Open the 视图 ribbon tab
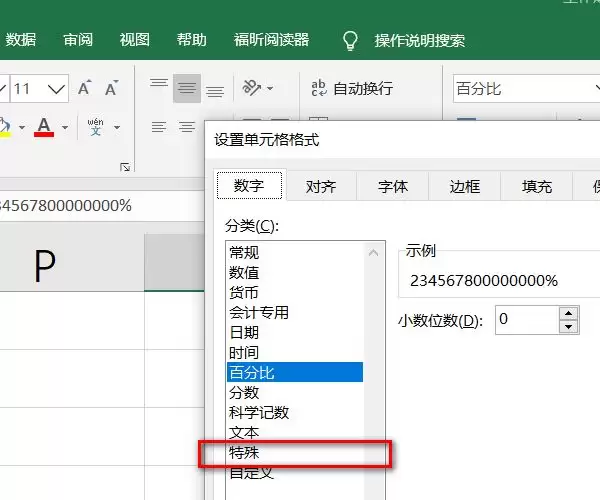 (x=134, y=40)
